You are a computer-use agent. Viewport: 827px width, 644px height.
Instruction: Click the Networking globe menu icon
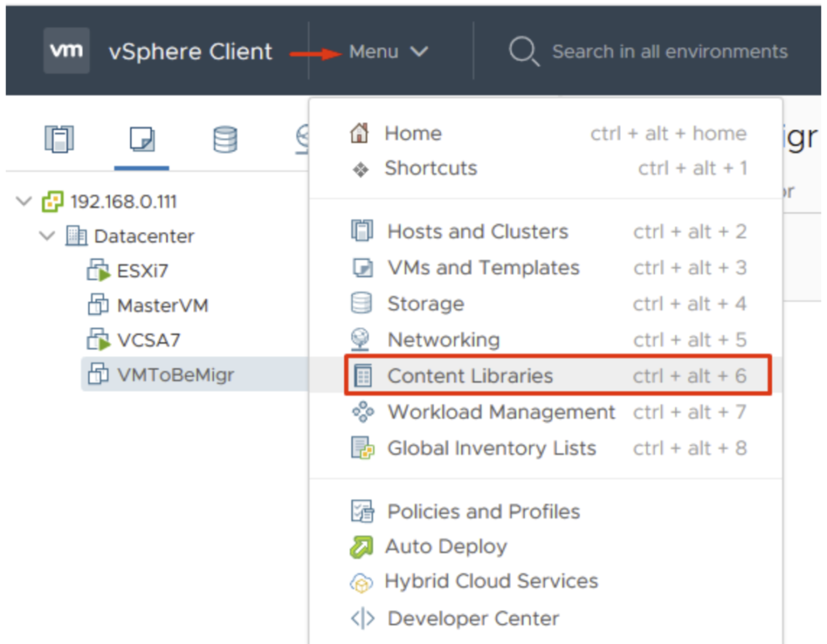(361, 340)
